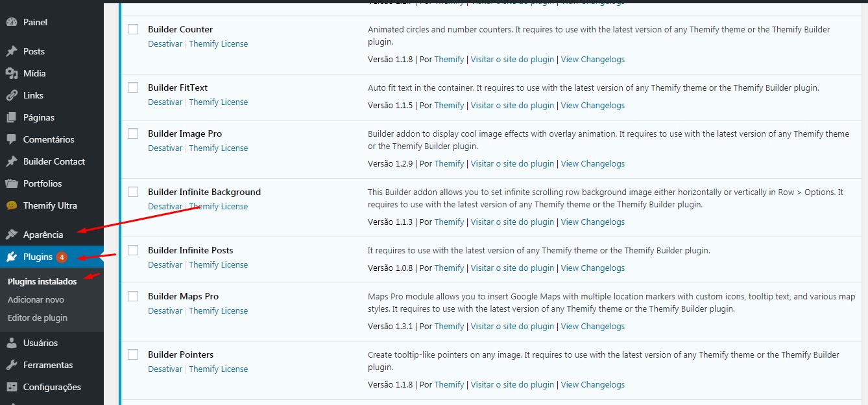Click Desativar under Builder Infinite Posts
Screen dimensions: 868x405
pos(165,265)
